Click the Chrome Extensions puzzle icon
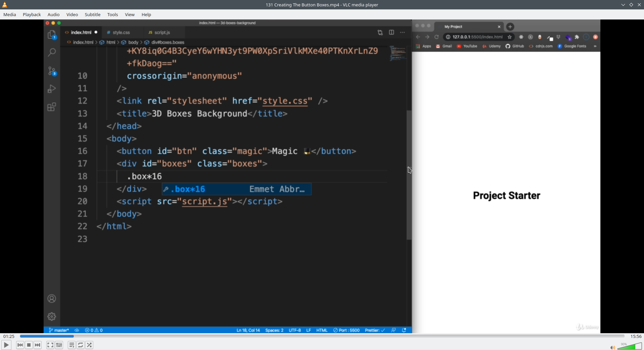The width and height of the screenshot is (644, 350). click(577, 37)
